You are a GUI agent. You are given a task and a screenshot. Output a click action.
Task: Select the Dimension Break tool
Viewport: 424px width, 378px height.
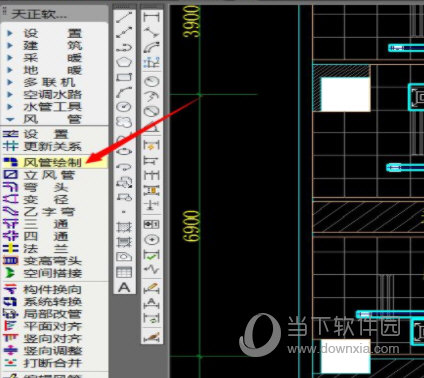(x=152, y=205)
